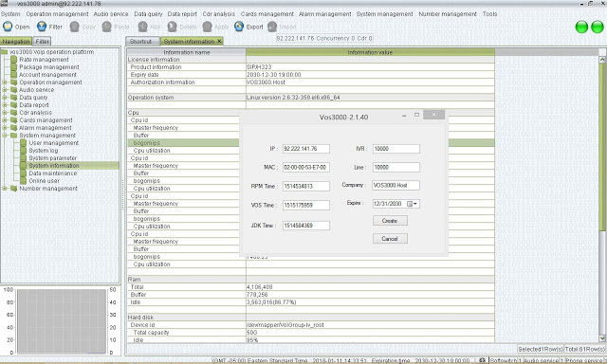The width and height of the screenshot is (607, 364).
Task: Click the Create button
Action: click(x=390, y=221)
